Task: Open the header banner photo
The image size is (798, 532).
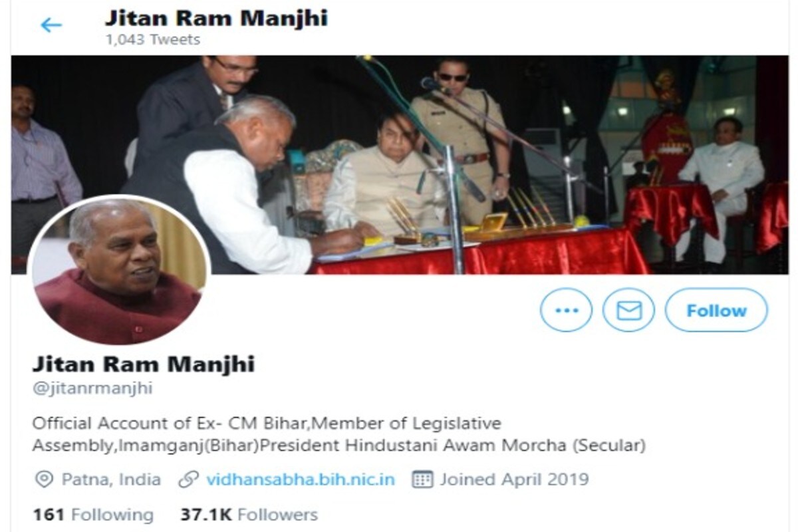Action: [399, 165]
